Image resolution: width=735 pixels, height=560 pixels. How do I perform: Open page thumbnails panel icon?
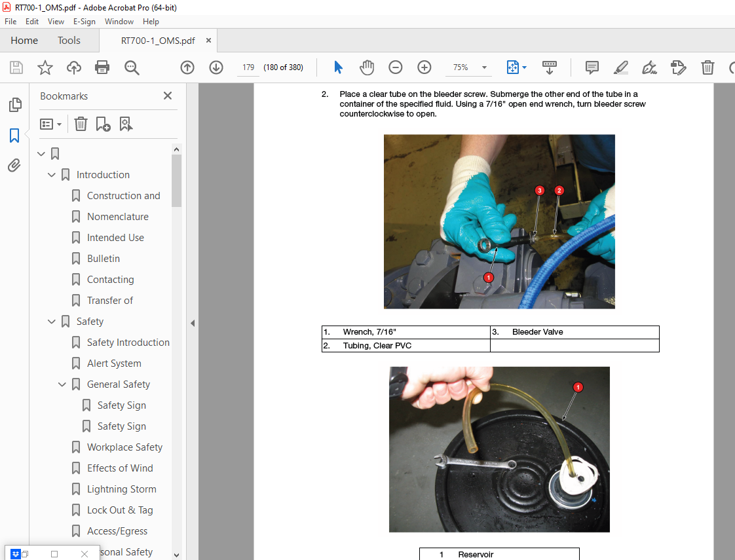tap(15, 105)
